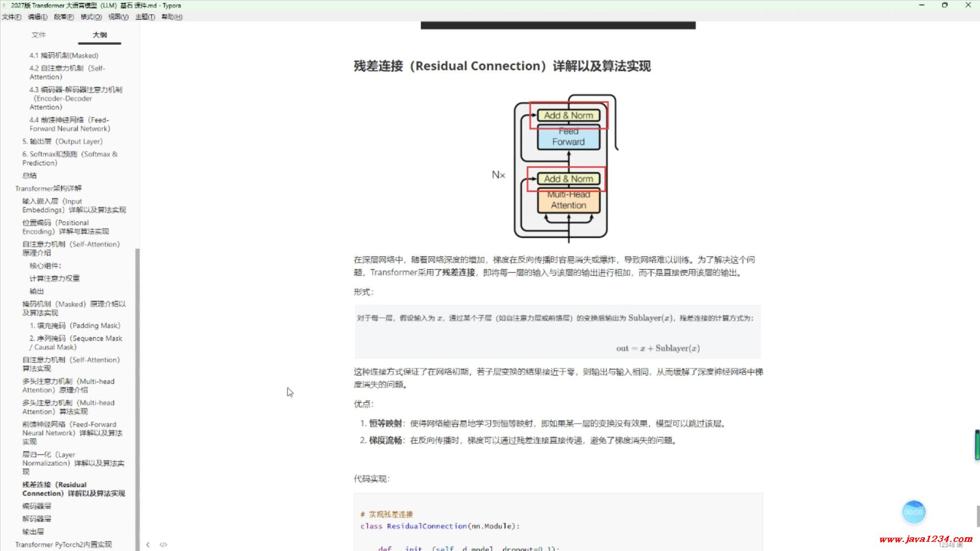Toggle source code mode icon
Screen dimensions: 980x551
pyautogui.click(x=163, y=544)
